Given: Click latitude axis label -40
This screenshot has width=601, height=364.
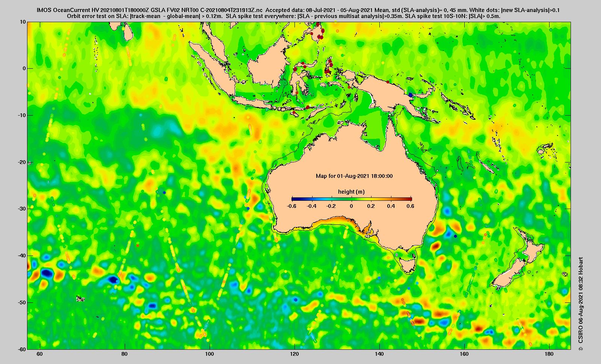Looking at the screenshot, I should 22,256.
